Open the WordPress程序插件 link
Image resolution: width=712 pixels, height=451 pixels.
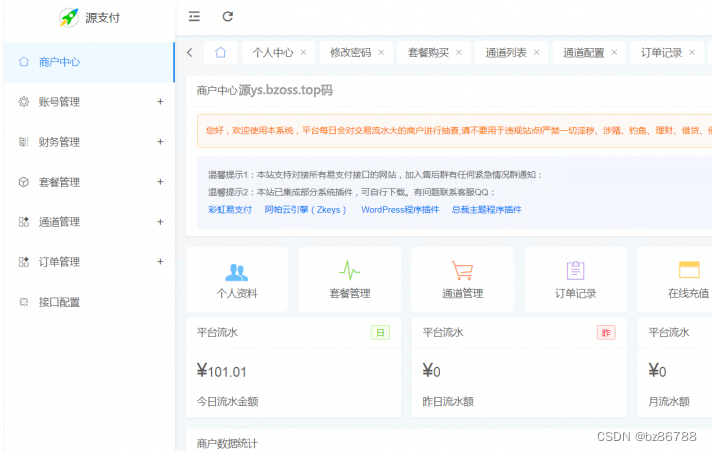coord(400,209)
